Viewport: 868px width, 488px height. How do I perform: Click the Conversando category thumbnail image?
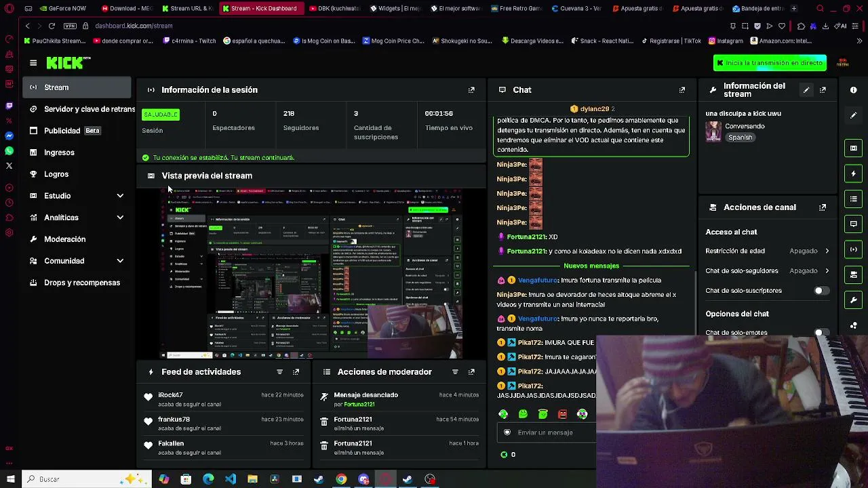(713, 131)
